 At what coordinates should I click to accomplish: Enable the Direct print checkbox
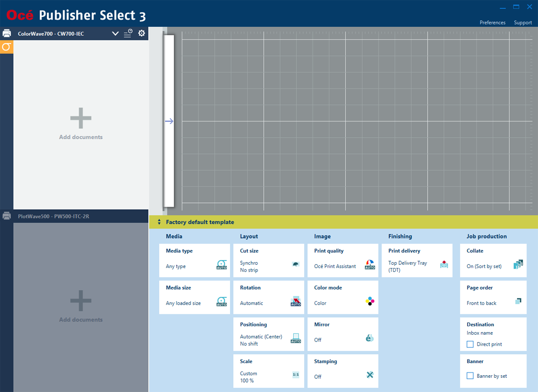pyautogui.click(x=470, y=344)
